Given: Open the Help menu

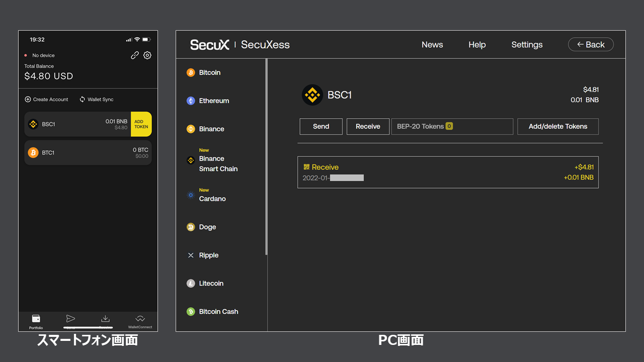Looking at the screenshot, I should click(x=477, y=45).
